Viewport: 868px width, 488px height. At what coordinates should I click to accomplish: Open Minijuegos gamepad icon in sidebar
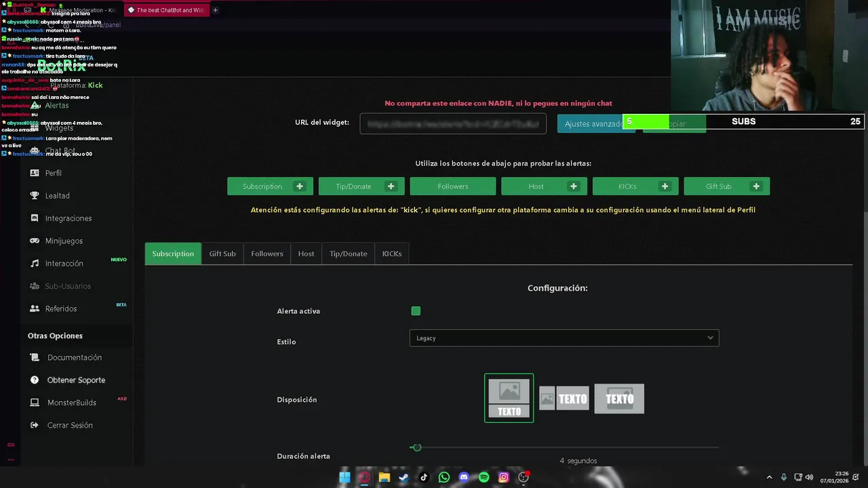[x=35, y=241]
